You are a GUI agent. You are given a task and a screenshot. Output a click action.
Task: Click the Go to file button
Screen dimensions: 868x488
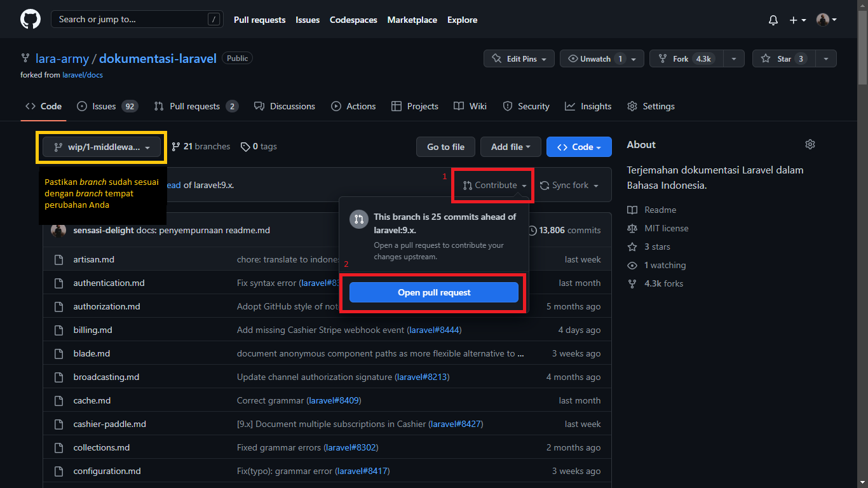[445, 147]
